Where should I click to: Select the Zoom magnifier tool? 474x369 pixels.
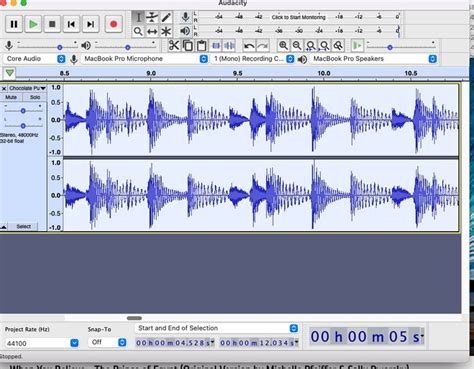(x=138, y=32)
